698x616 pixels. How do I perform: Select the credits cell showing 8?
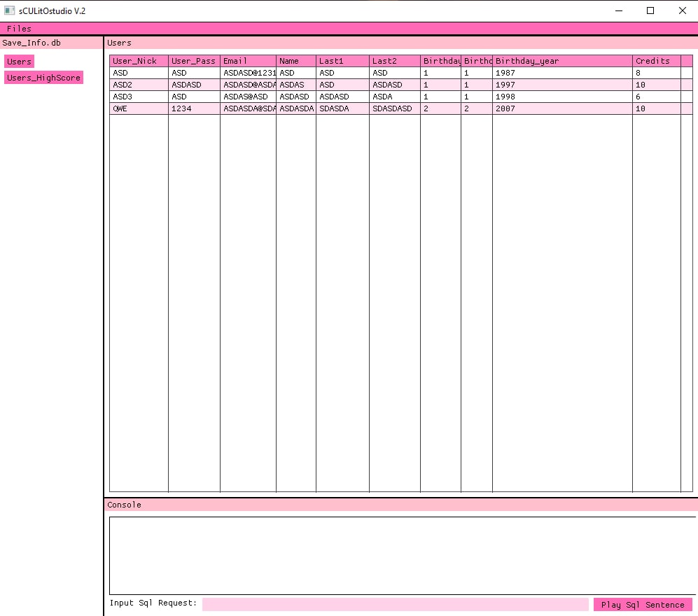[x=657, y=73]
